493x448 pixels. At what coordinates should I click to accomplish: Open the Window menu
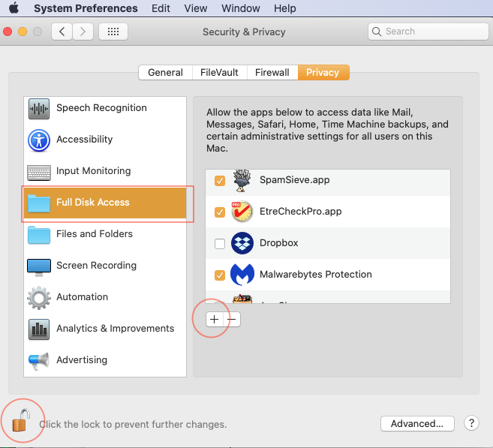[241, 8]
